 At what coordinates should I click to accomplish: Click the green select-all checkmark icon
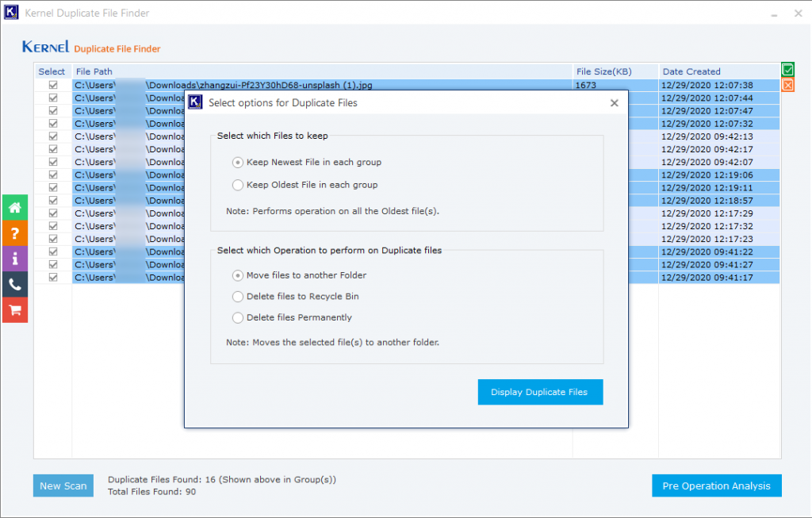coord(787,70)
